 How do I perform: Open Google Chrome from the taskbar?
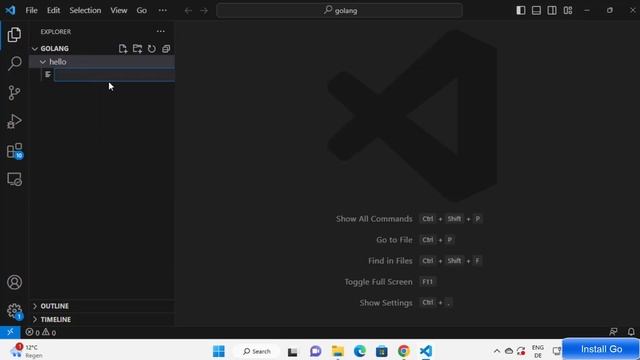pos(404,351)
